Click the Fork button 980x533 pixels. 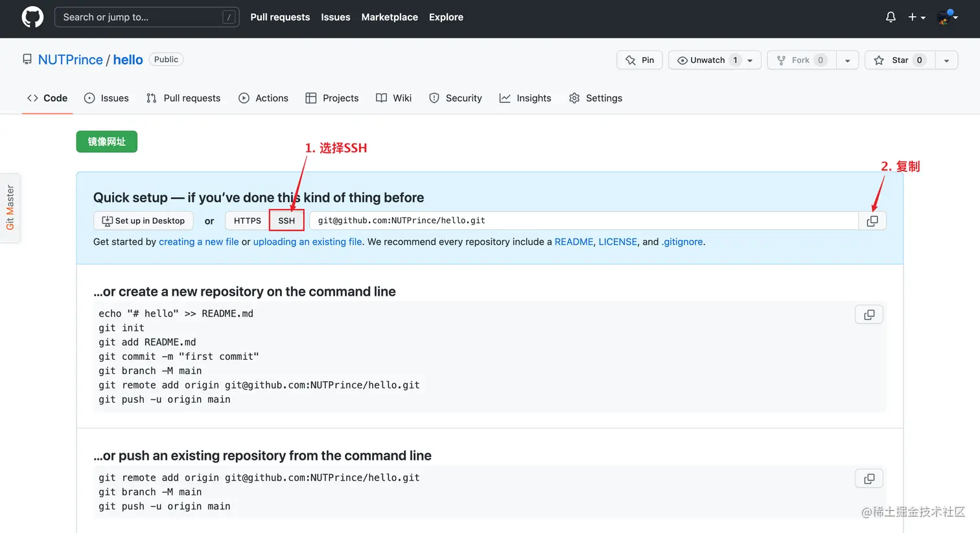coord(801,60)
